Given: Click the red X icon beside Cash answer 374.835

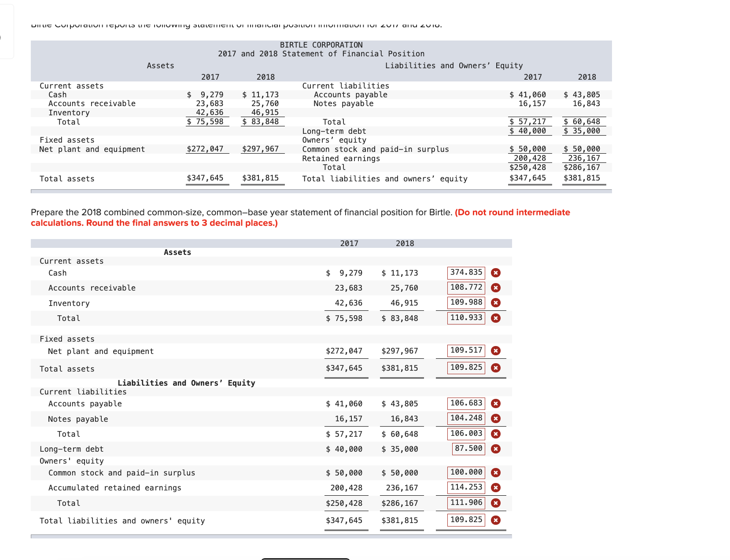Looking at the screenshot, I should (496, 273).
